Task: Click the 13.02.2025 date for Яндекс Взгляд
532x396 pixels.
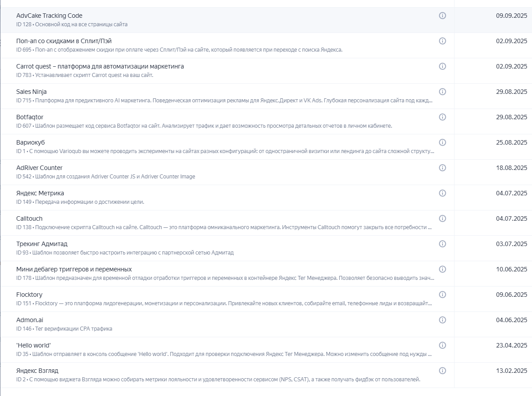Action: [512, 371]
